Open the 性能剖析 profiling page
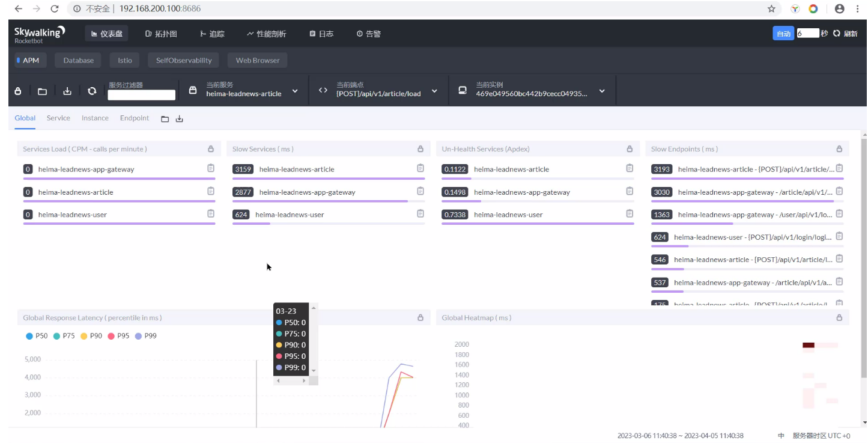 267,34
